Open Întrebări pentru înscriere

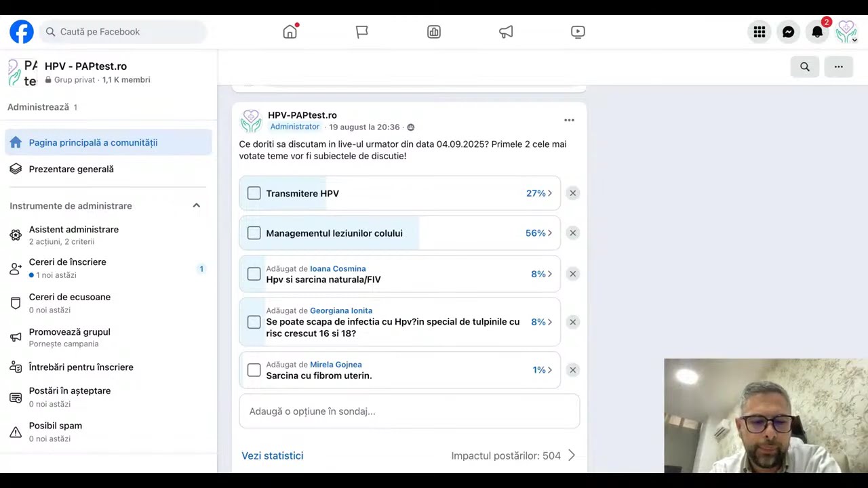point(108,367)
